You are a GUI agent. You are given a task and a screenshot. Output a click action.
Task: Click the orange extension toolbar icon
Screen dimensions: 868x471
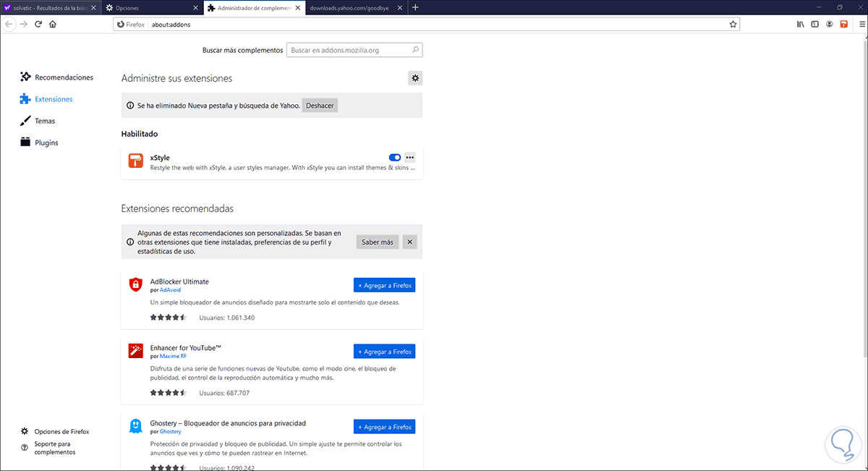(843, 24)
